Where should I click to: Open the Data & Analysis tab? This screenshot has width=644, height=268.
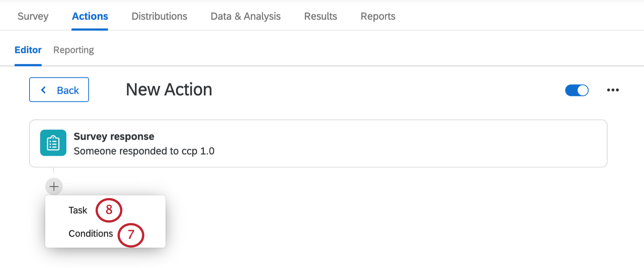point(245,16)
